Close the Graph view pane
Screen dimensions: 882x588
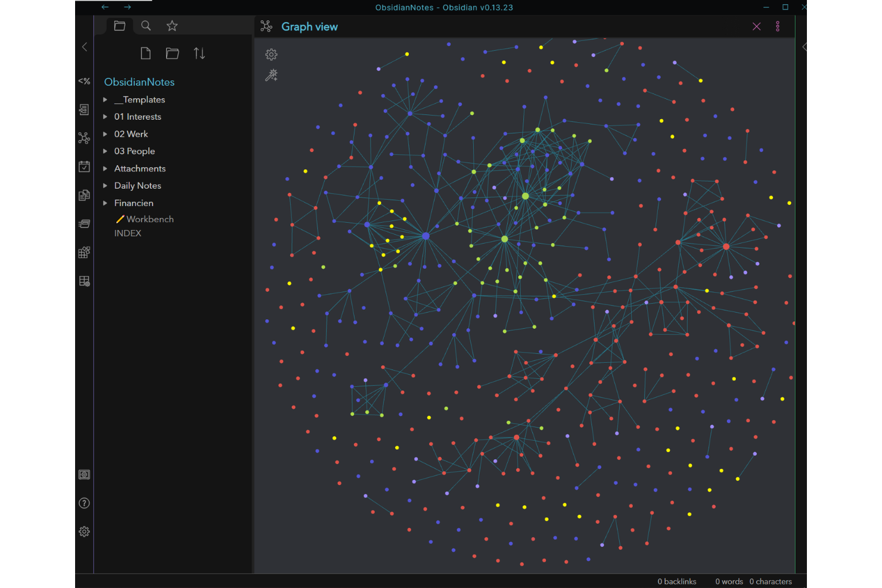tap(756, 27)
